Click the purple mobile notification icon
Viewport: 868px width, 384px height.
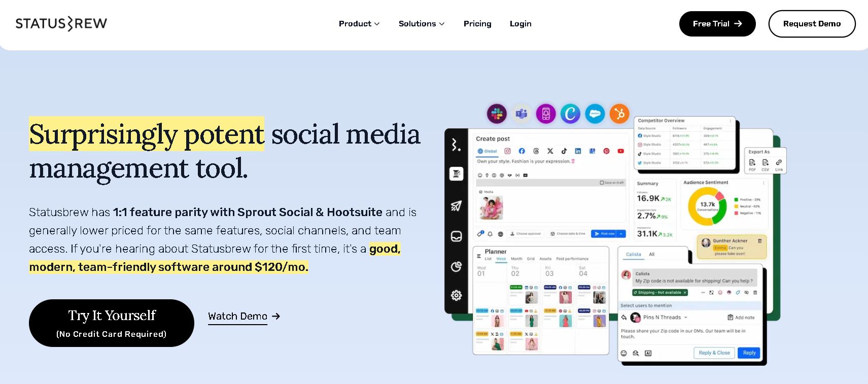click(x=546, y=114)
